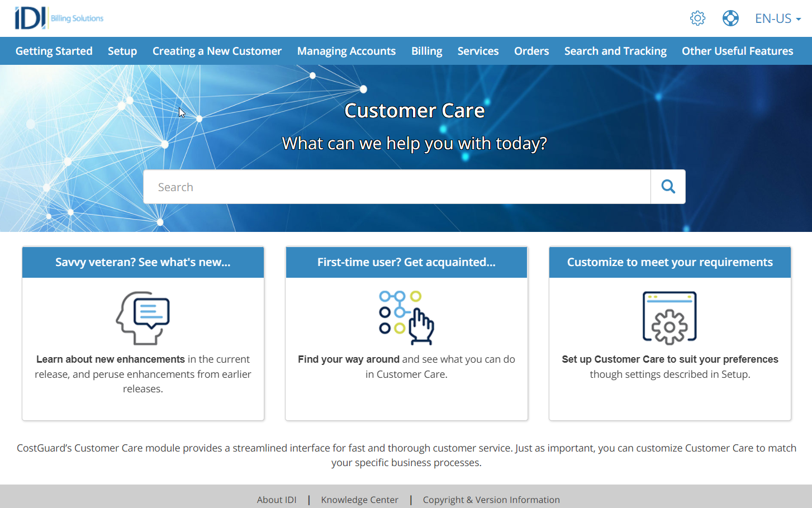Open the 'Customize to meet your requirements' card
The height and width of the screenshot is (508, 812).
[669, 262]
